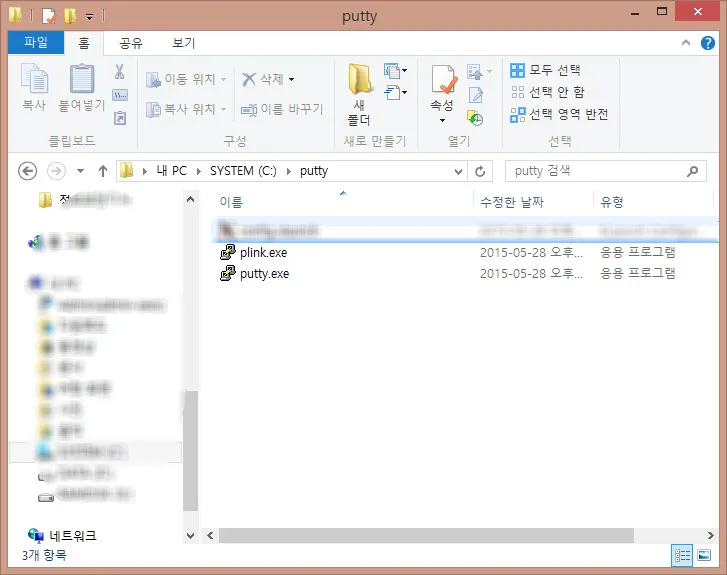The height and width of the screenshot is (575, 727).
Task: Click 모두 선택 to select all
Action: coord(545,70)
